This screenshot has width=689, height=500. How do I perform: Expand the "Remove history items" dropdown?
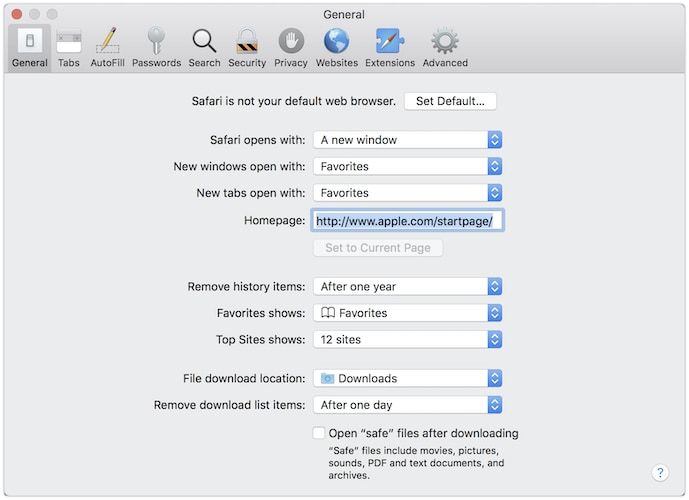coord(407,287)
